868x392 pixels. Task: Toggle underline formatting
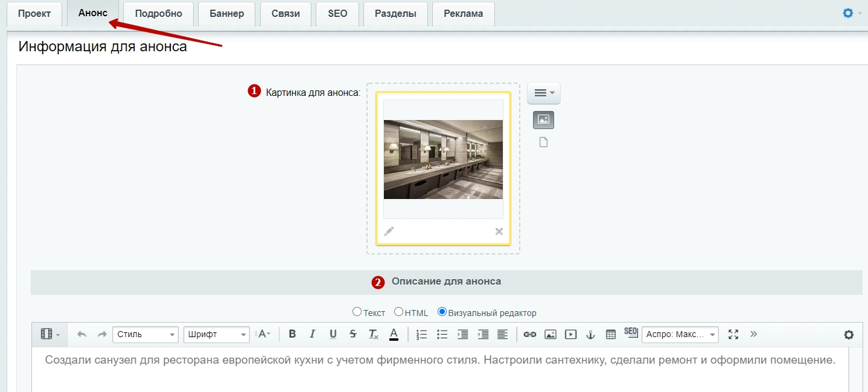333,334
